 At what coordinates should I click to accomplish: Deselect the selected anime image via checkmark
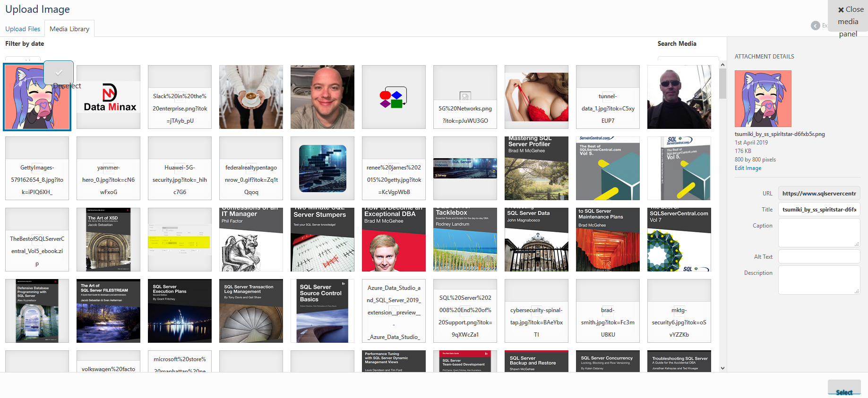(x=59, y=73)
